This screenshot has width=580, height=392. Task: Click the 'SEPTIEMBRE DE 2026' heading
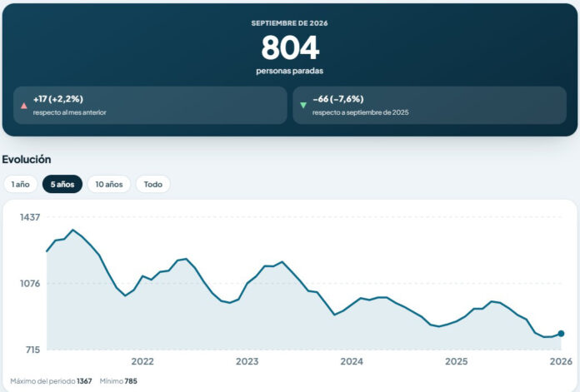click(290, 23)
